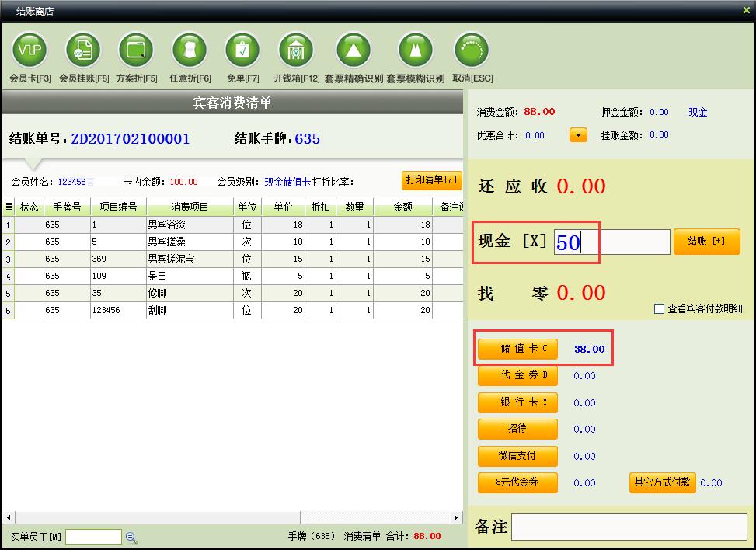Click the 单价 column header
The height and width of the screenshot is (550, 756).
[x=283, y=207]
